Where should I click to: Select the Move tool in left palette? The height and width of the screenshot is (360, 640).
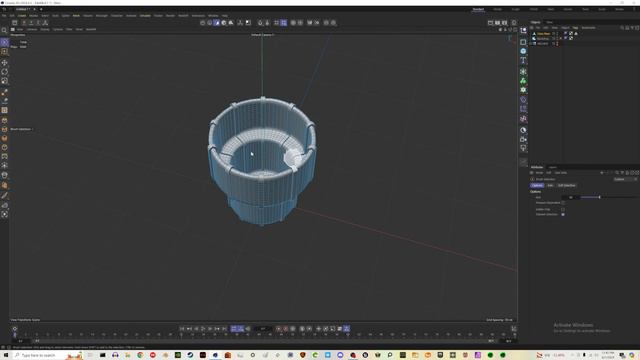[4, 62]
